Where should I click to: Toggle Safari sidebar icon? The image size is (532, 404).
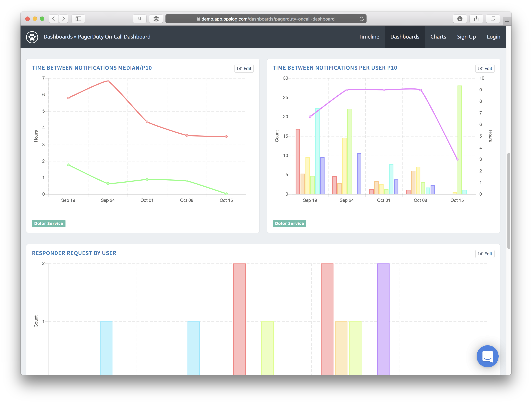tap(78, 19)
